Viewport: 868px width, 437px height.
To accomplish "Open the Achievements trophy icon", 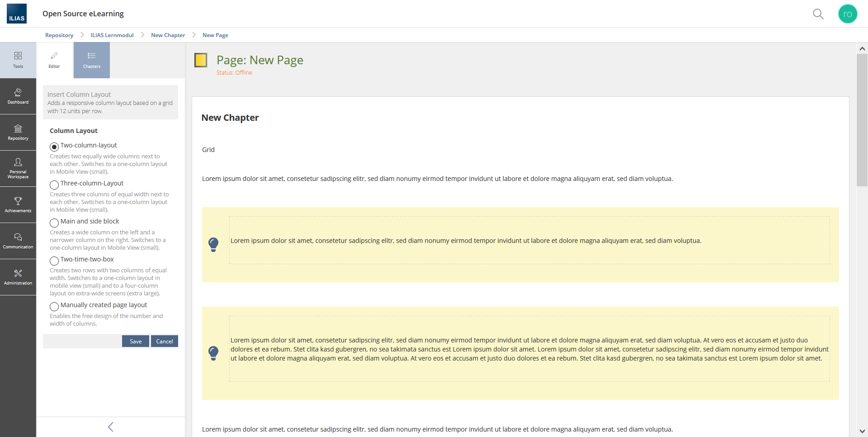I will click(18, 204).
